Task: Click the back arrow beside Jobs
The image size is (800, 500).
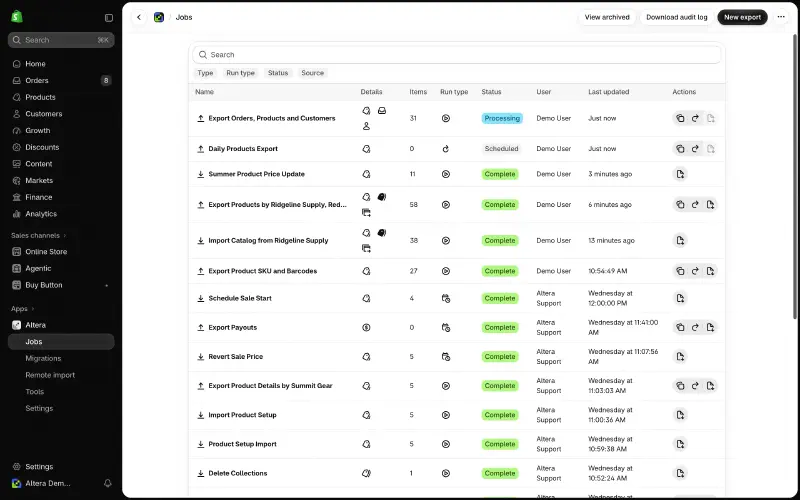Action: (x=139, y=17)
